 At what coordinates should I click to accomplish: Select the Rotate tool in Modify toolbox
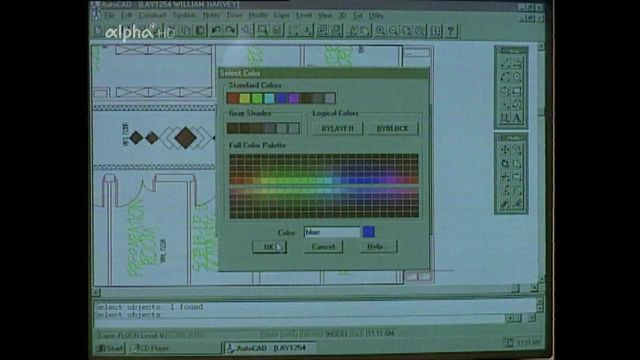point(505,163)
